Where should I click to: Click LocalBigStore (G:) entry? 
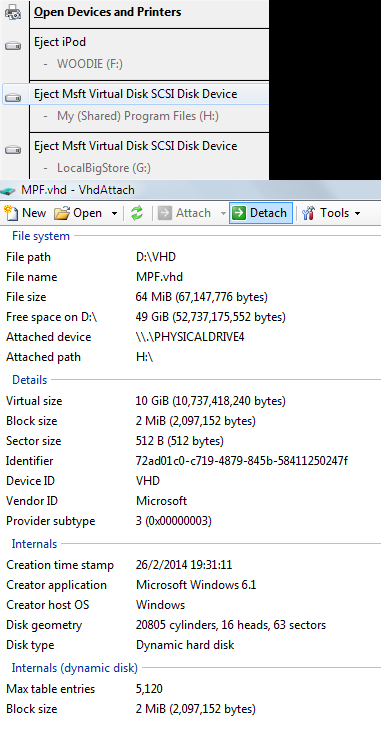tap(104, 168)
